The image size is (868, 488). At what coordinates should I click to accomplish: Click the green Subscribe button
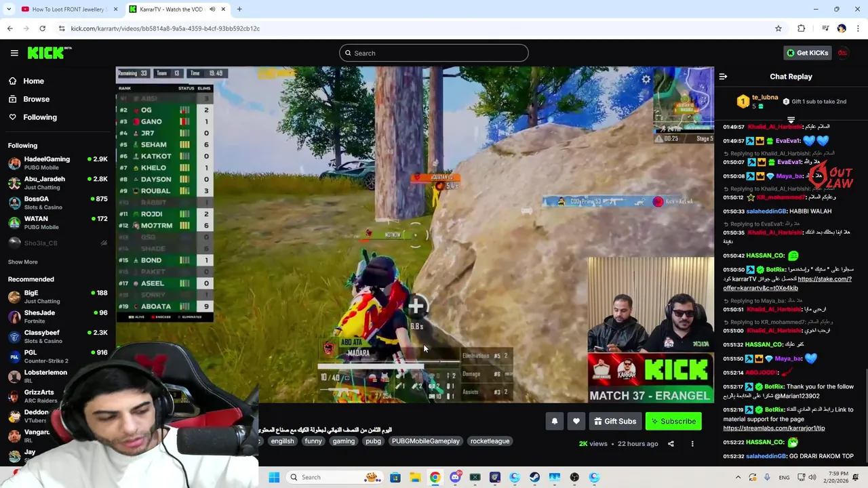(673, 422)
